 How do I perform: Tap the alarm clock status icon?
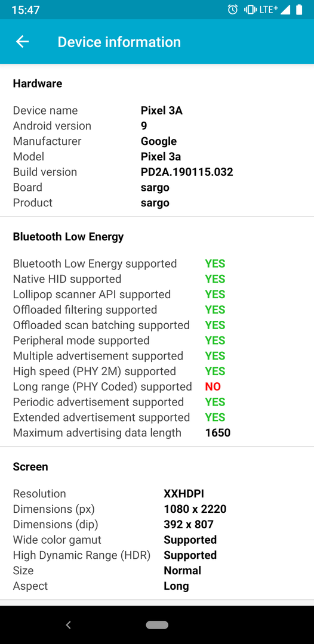click(233, 10)
